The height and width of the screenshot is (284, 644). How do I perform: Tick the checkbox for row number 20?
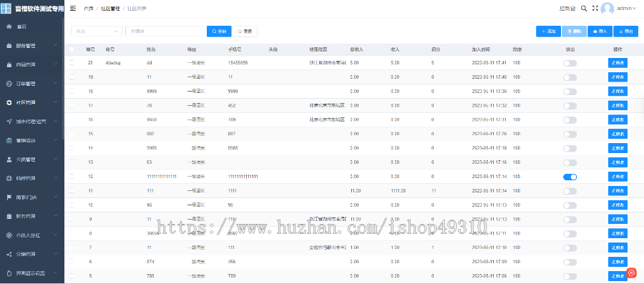click(72, 63)
